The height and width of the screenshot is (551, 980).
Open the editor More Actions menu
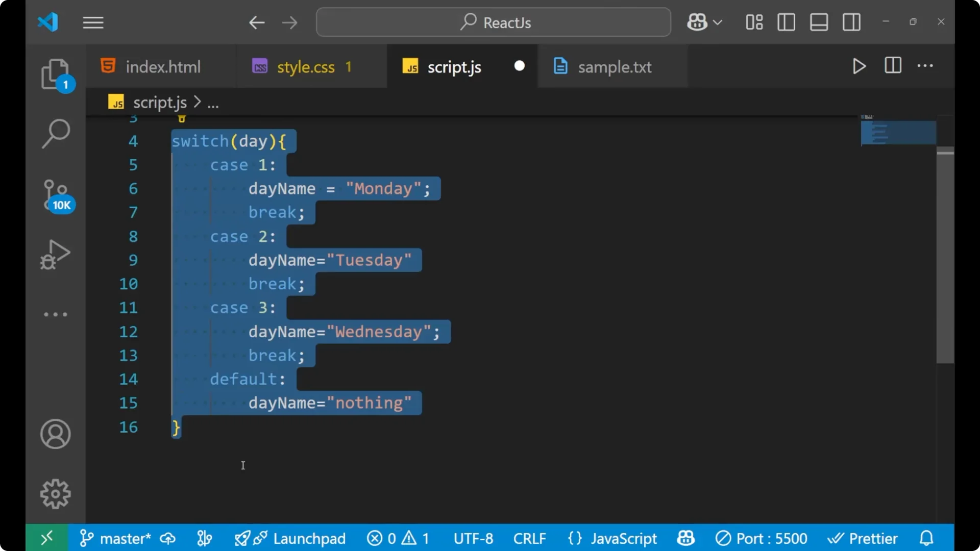[x=925, y=66]
